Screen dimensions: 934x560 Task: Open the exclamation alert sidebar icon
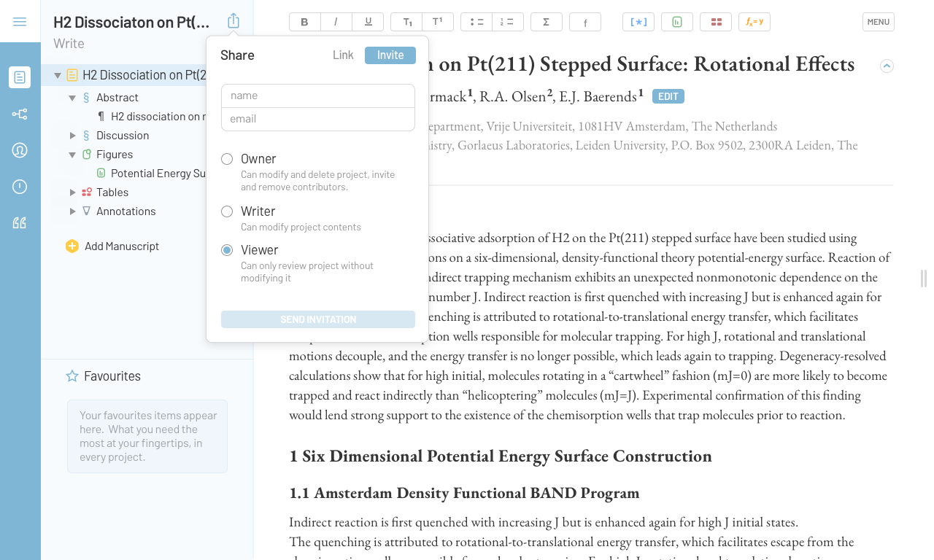[20, 187]
